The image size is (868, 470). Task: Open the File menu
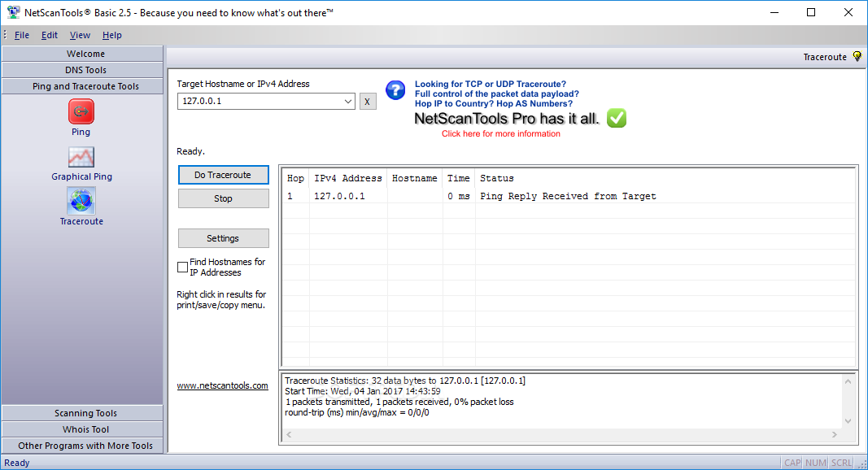coord(22,35)
